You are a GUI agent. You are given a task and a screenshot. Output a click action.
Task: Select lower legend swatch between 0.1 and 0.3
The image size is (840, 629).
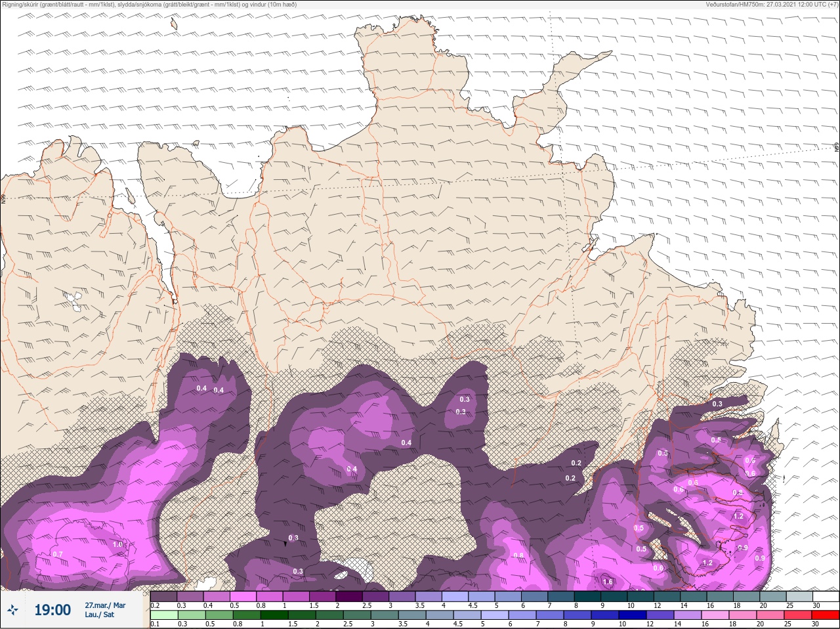click(164, 615)
